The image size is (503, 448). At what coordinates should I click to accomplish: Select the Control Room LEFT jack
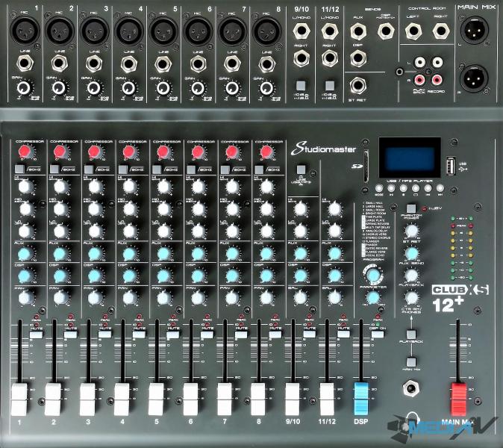pyautogui.click(x=413, y=31)
